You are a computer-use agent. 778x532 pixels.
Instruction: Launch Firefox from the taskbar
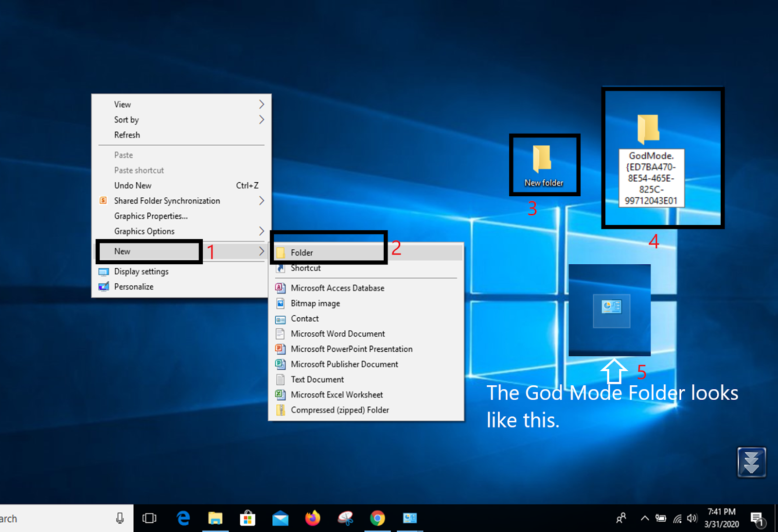313,518
